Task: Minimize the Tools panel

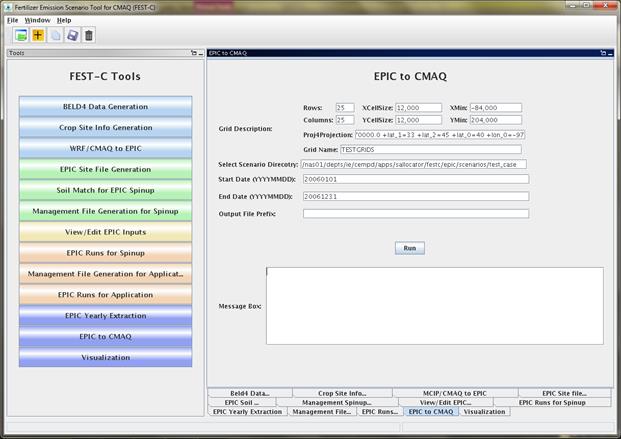Action: [201, 53]
